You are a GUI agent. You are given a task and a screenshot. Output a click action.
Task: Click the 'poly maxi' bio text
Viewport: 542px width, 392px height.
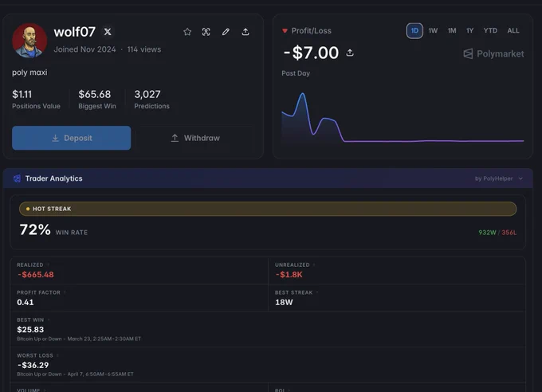[x=29, y=73]
